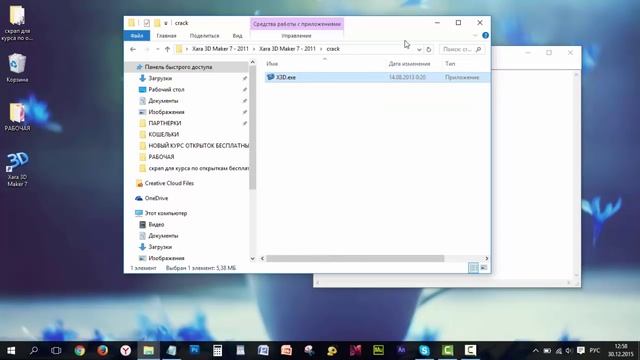Switch input language via РУС indicator
This screenshot has width=640, height=360.
coord(595,351)
